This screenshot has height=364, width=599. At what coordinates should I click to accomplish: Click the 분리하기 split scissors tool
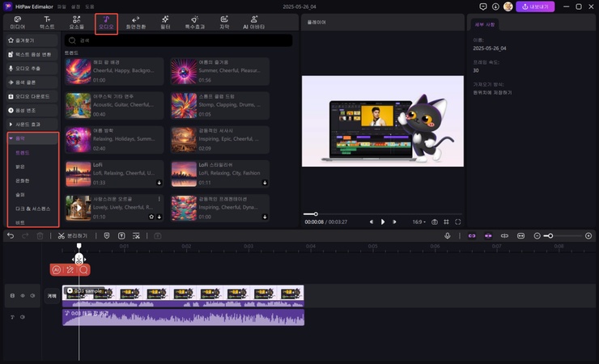[x=73, y=235]
